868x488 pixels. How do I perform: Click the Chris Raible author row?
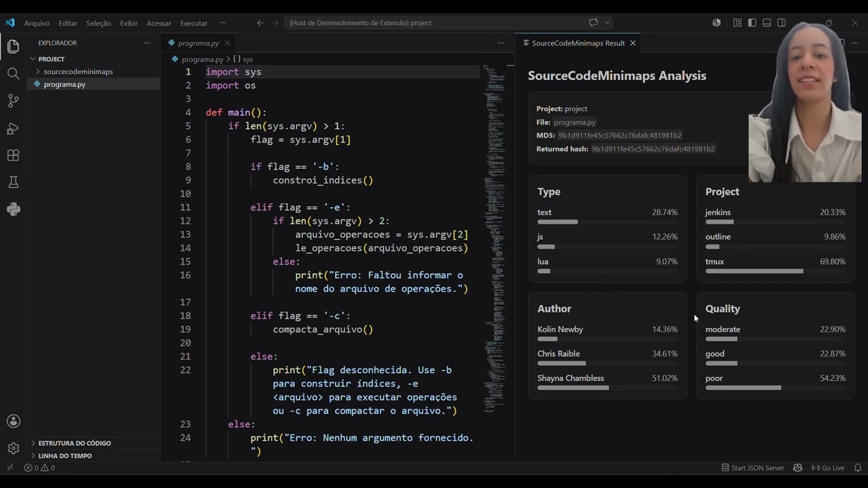pos(608,358)
